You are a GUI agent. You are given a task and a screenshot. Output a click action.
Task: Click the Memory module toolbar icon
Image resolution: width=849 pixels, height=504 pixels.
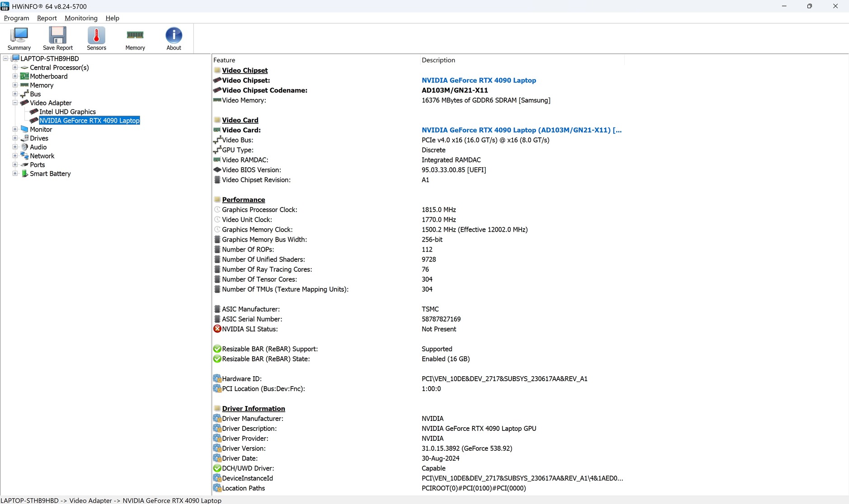point(135,35)
